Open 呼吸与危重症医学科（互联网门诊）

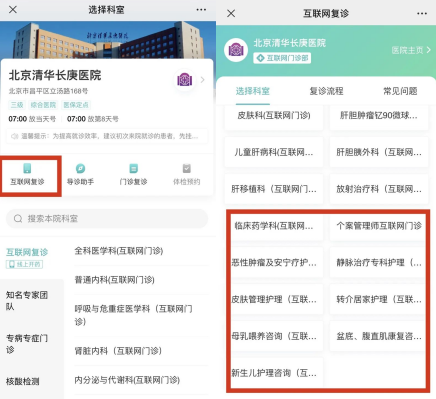(x=133, y=315)
